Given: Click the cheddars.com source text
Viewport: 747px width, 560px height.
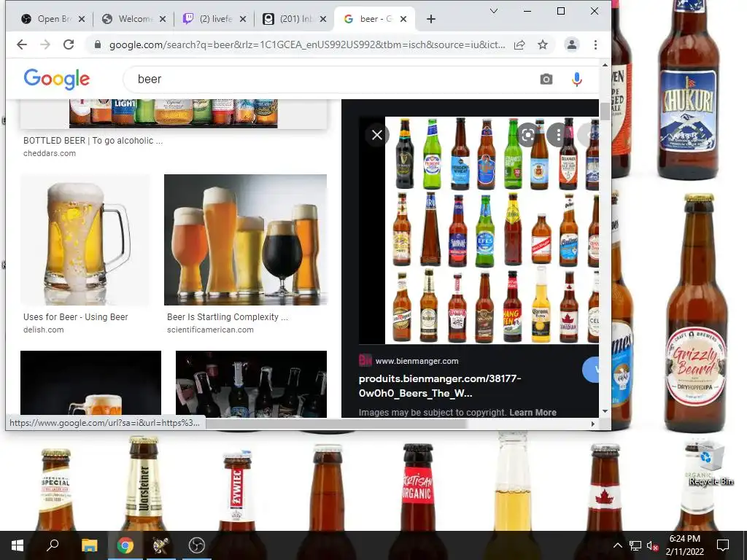Looking at the screenshot, I should (x=50, y=153).
